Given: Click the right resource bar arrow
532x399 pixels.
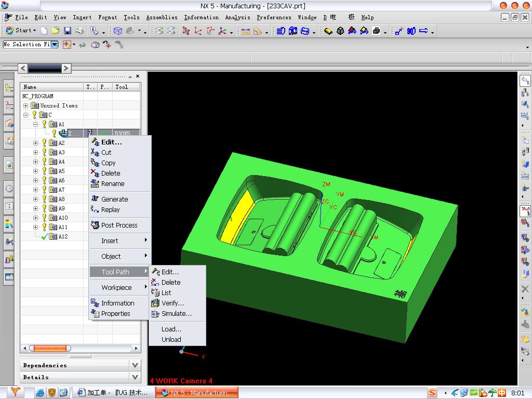Looking at the screenshot, I should pyautogui.click(x=66, y=68).
